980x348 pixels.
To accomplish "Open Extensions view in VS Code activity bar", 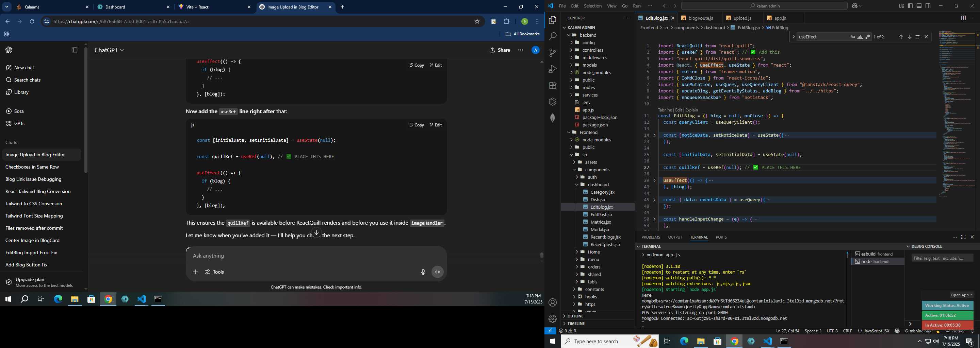I will [552, 86].
